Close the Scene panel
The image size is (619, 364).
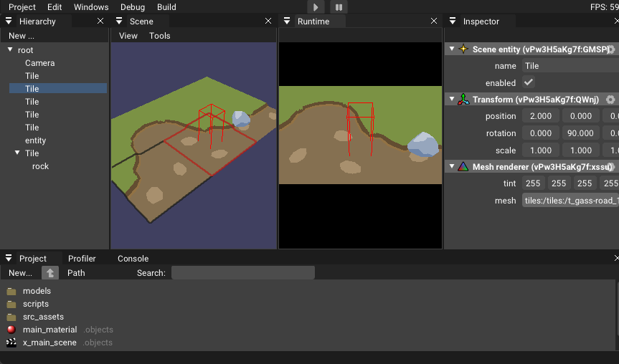point(268,21)
